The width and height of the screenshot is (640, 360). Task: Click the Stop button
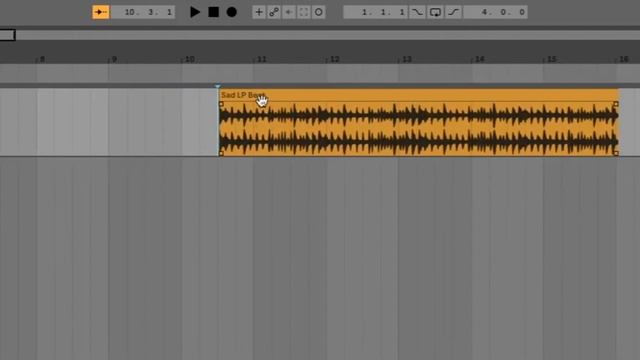coord(213,12)
